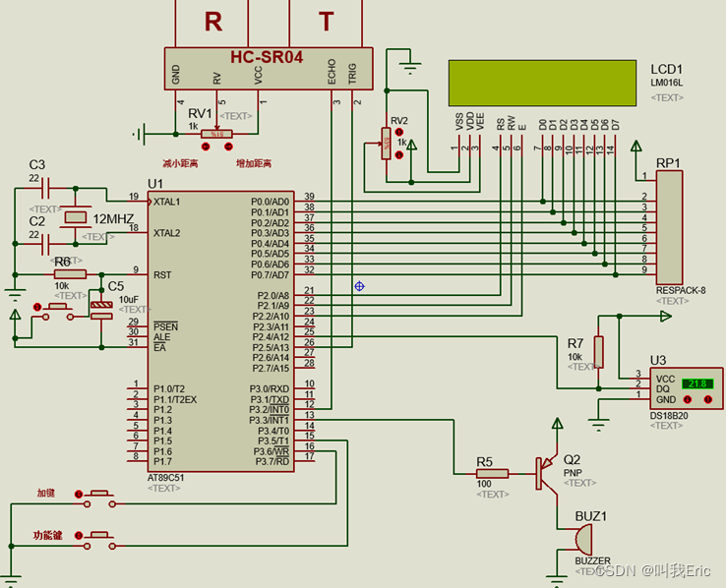Viewport: 726px width, 588px height.
Task: Select the RV1 potentiometer body
Action: point(216,134)
